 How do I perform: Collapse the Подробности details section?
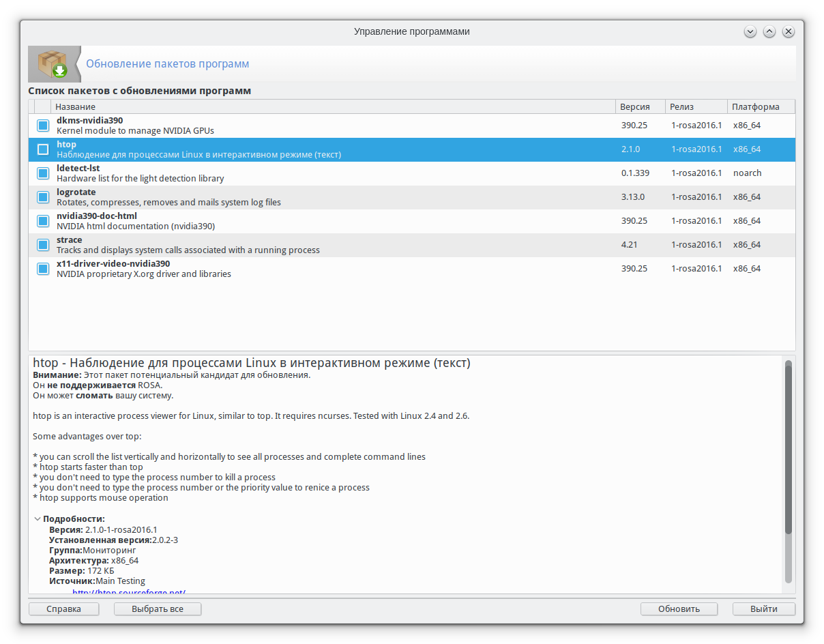(38, 519)
